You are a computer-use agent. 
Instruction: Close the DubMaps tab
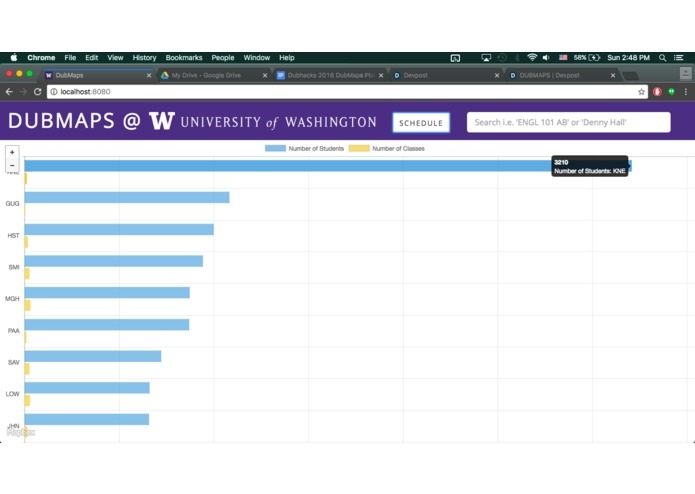point(149,76)
